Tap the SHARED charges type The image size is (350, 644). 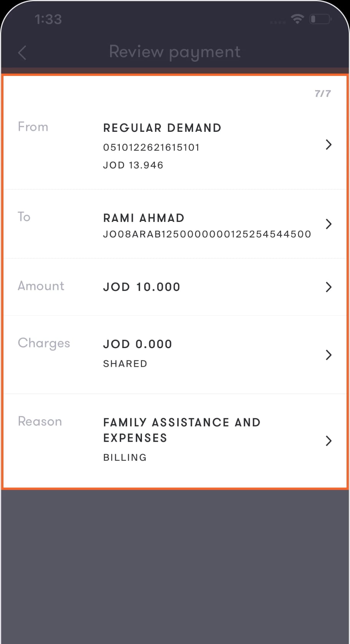pyautogui.click(x=125, y=364)
